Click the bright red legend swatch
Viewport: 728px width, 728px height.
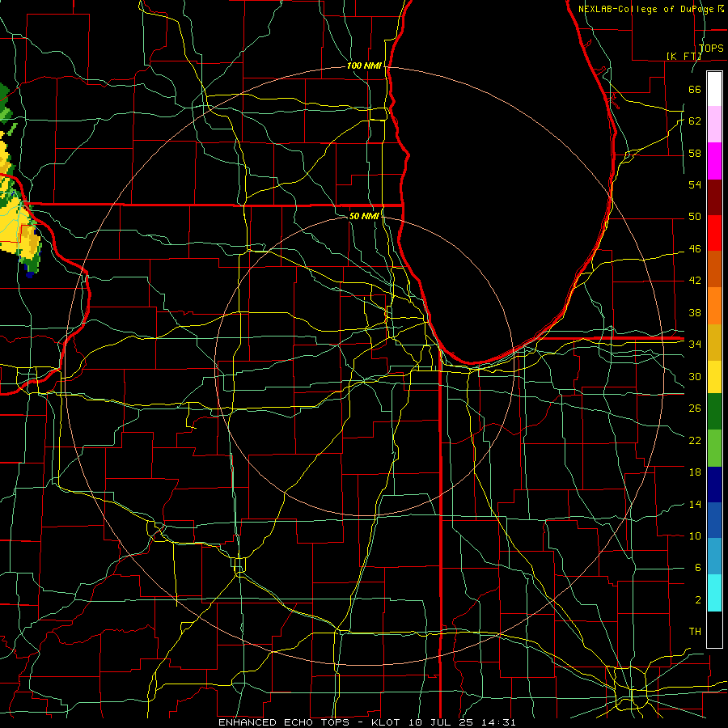tap(714, 233)
